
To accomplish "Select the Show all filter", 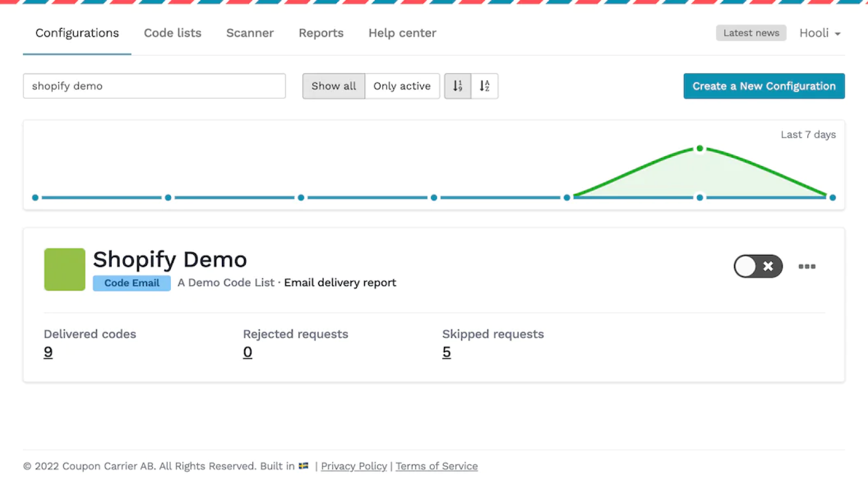I will (334, 86).
